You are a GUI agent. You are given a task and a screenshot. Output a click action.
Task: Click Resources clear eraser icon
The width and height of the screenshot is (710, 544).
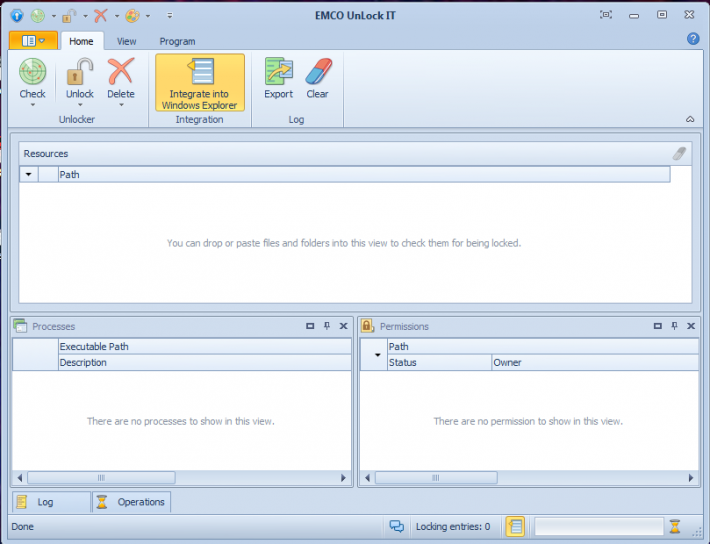[679, 154]
